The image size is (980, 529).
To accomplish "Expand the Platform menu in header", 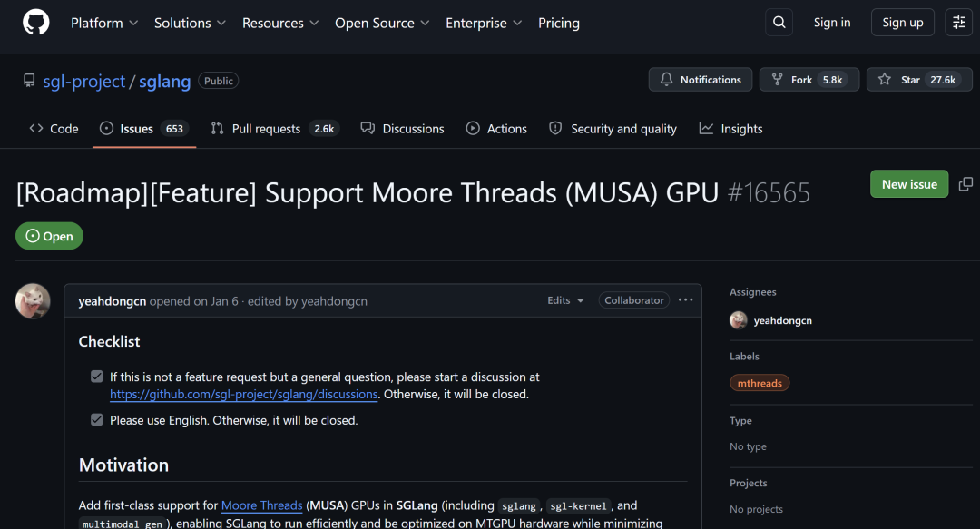I will point(103,23).
